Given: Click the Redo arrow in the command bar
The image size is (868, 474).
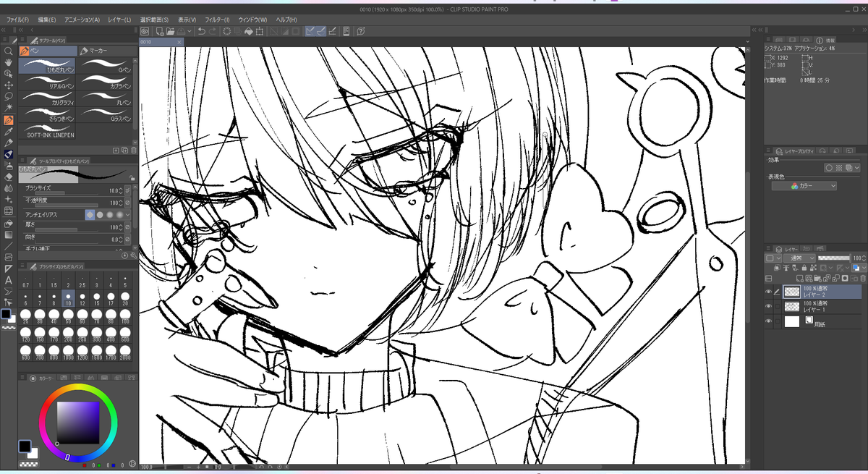Looking at the screenshot, I should pyautogui.click(x=212, y=31).
